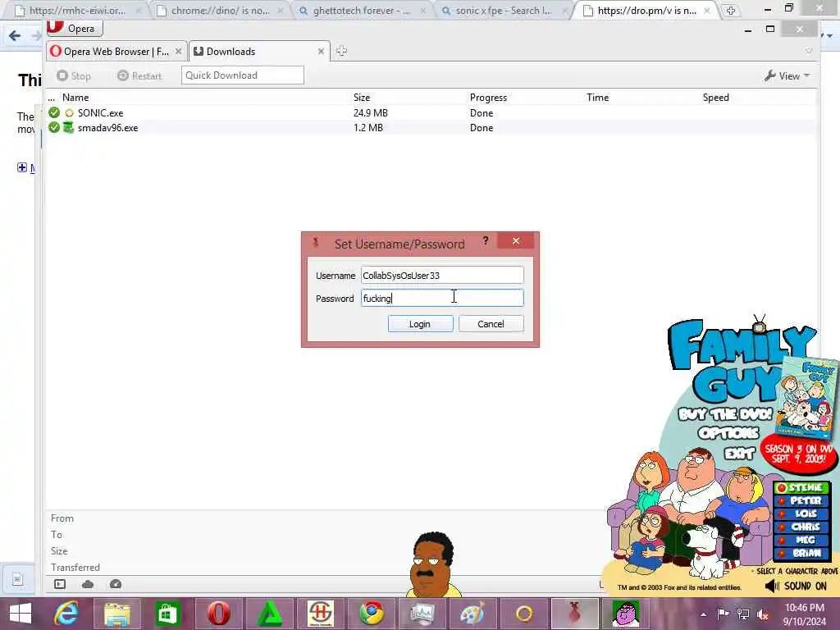Sort downloads by Progress column
Image resolution: width=840 pixels, height=630 pixels.
point(488,98)
